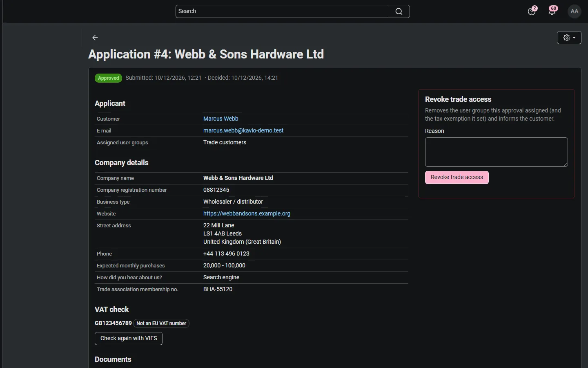Click the 20,000 - 100,000 purchases value
The width and height of the screenshot is (588, 368).
pos(224,265)
